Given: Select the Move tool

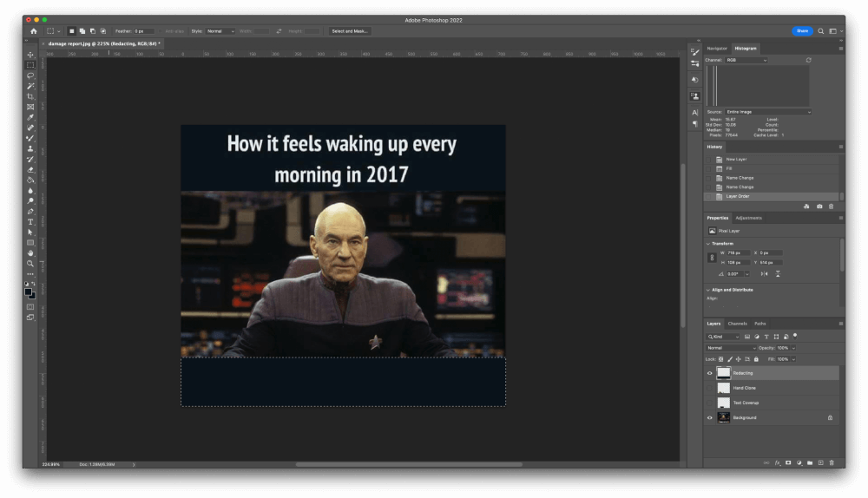Looking at the screenshot, I should tap(30, 55).
